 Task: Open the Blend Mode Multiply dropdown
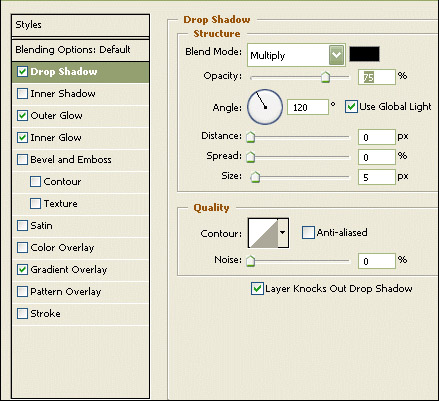[296, 55]
